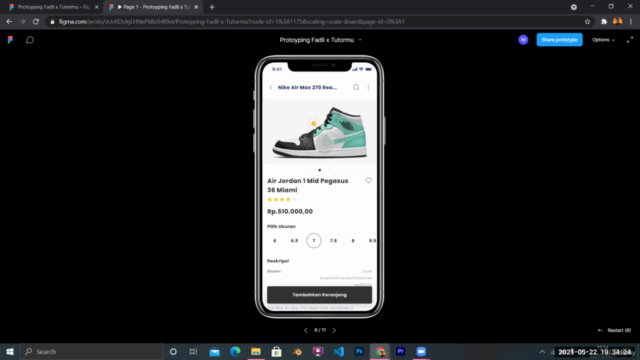Close the first Protoyping Fadli tab
Viewport: 640px width, 360px height.
(97, 7)
